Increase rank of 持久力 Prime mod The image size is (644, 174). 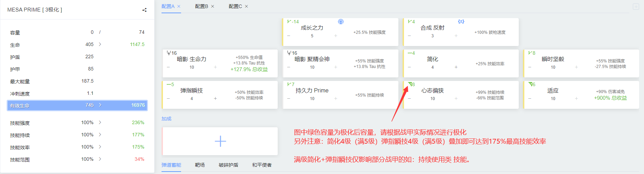pyautogui.click(x=336, y=99)
